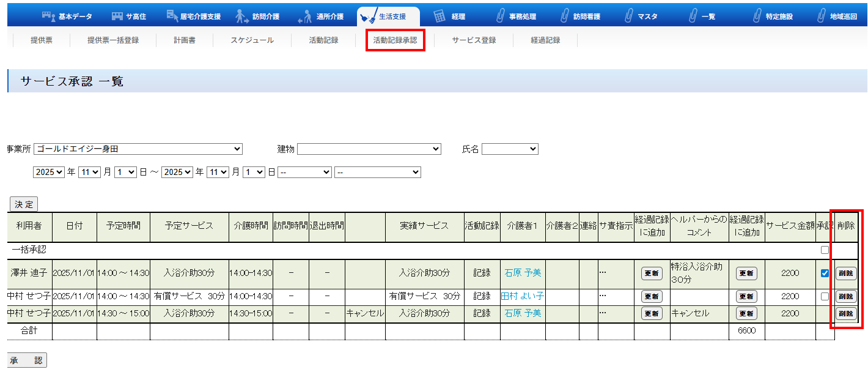This screenshot has width=868, height=372.
Task: Switch to 活動記録承認 tab
Action: click(395, 40)
